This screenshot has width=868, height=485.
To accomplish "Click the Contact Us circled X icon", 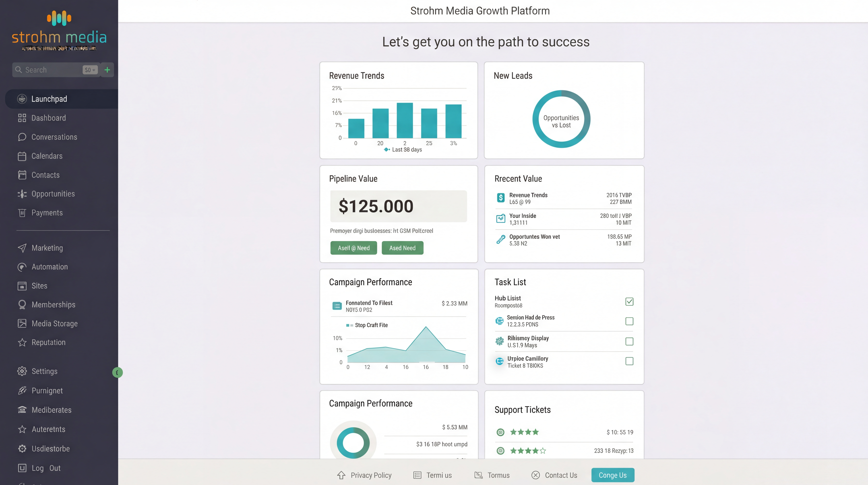I will pyautogui.click(x=535, y=475).
